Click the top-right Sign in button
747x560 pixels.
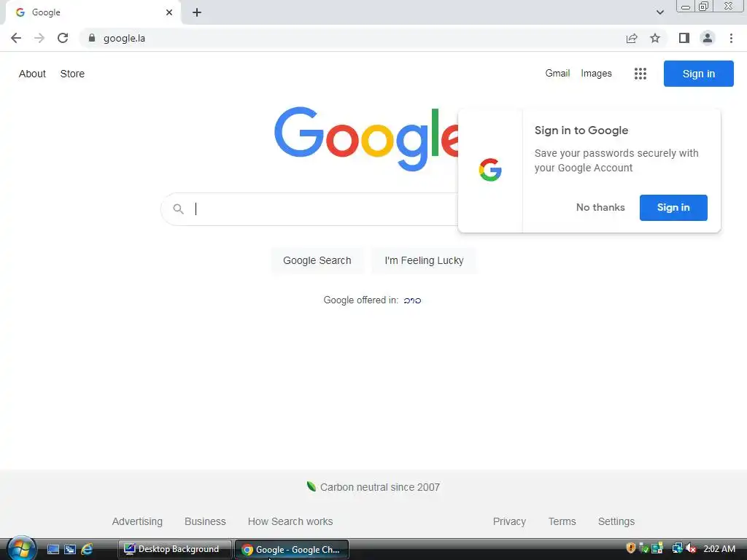[698, 74]
